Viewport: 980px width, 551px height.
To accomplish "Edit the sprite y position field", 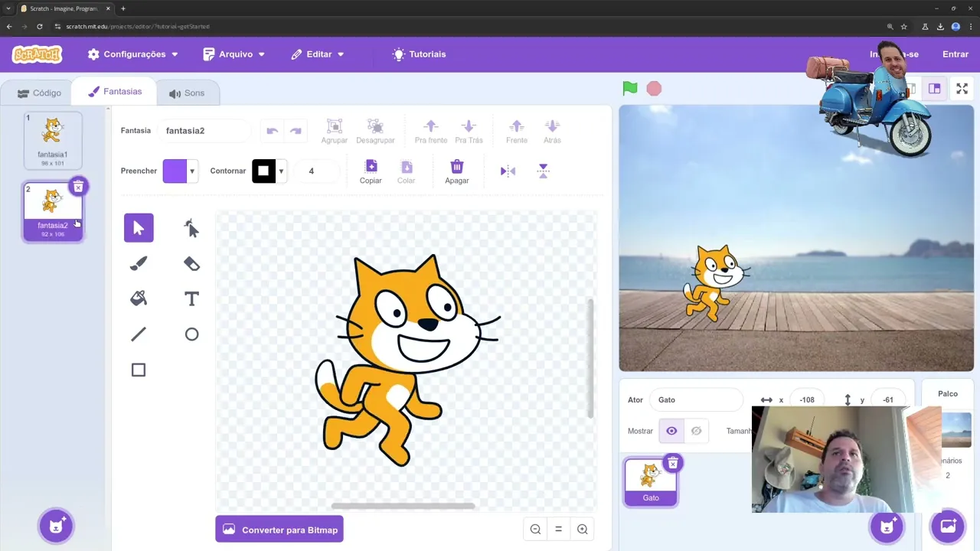I will click(888, 399).
